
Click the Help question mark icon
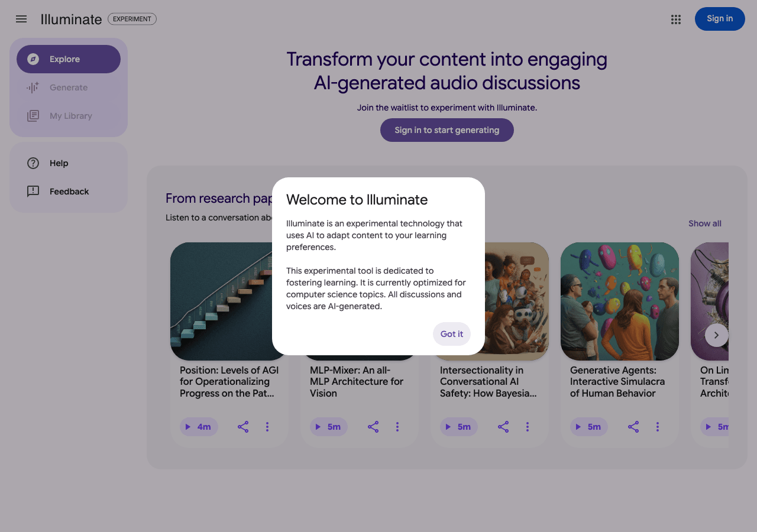33,163
